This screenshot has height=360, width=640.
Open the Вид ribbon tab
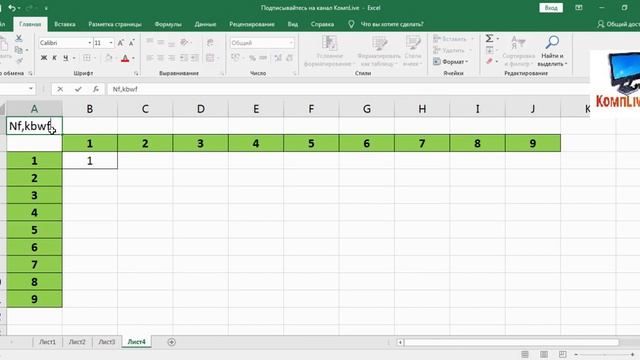tap(293, 24)
